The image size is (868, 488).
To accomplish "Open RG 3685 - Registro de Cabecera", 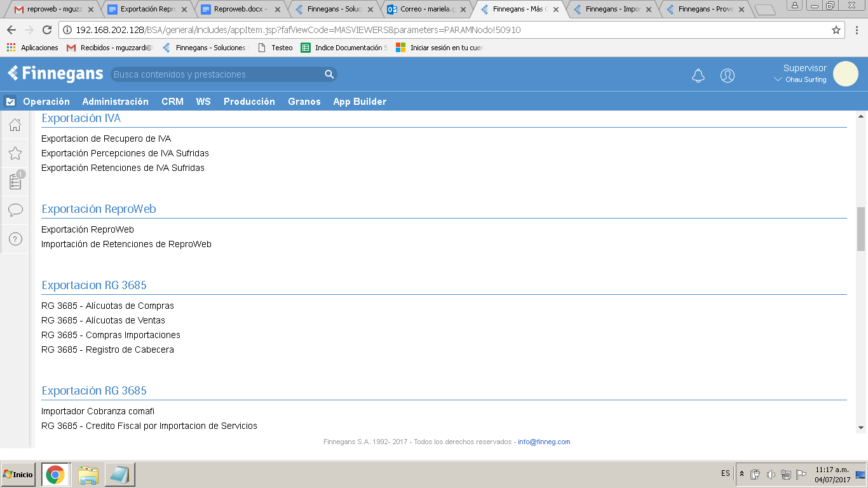I will coord(107,349).
